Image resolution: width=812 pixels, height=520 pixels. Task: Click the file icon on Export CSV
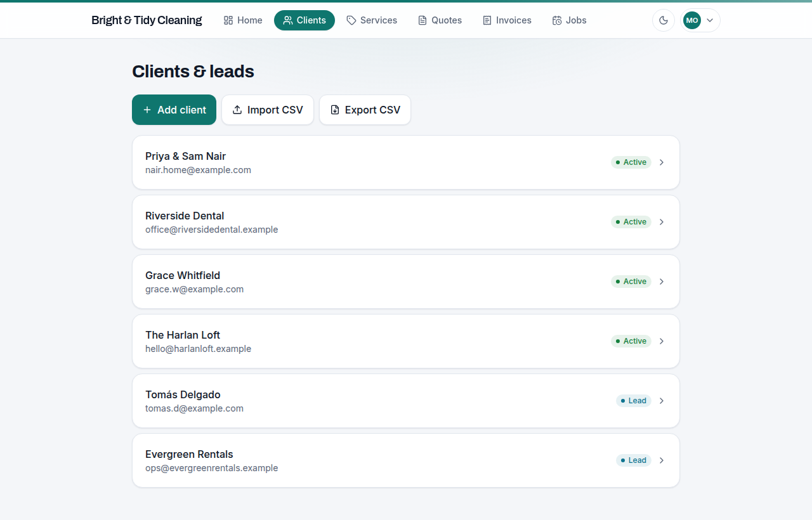pos(335,110)
